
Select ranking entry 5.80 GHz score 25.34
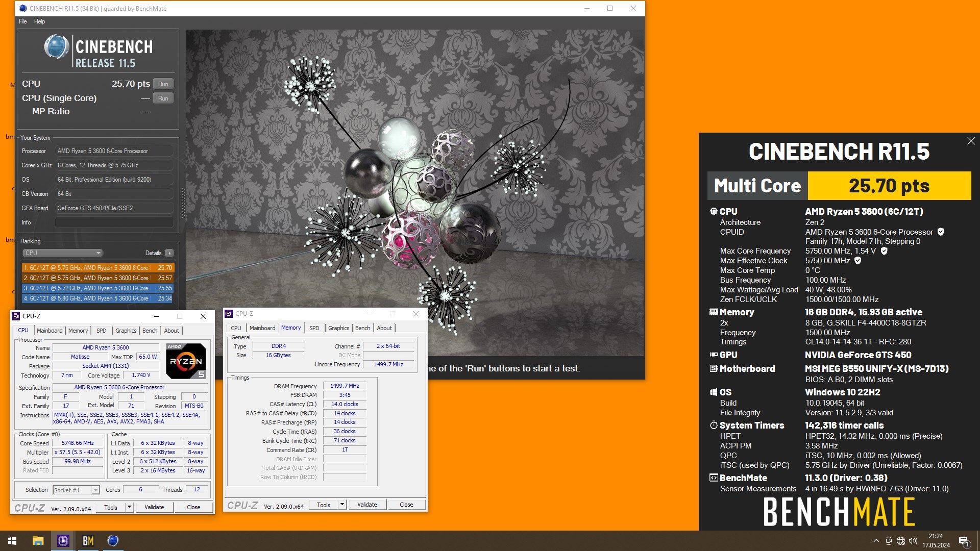coord(98,298)
